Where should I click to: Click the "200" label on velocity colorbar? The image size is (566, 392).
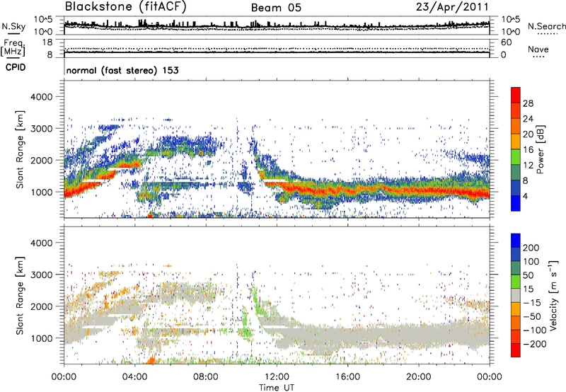pyautogui.click(x=531, y=248)
